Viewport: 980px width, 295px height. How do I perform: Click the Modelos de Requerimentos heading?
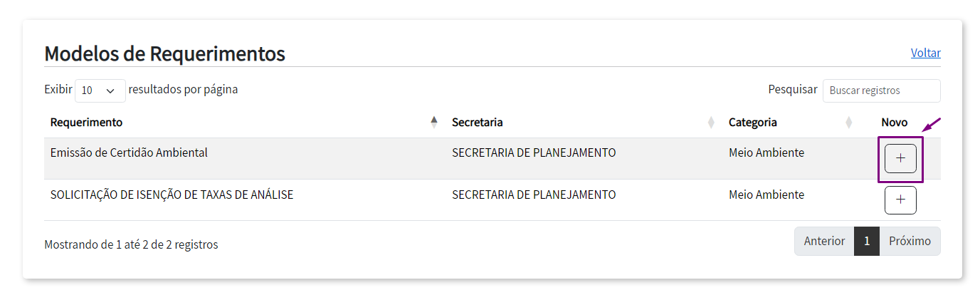[x=164, y=53]
